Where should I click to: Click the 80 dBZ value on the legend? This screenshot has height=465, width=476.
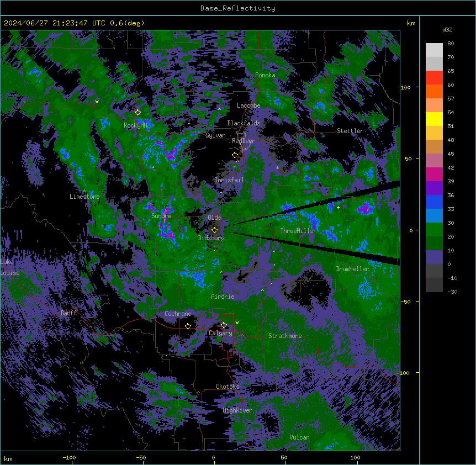click(x=451, y=44)
